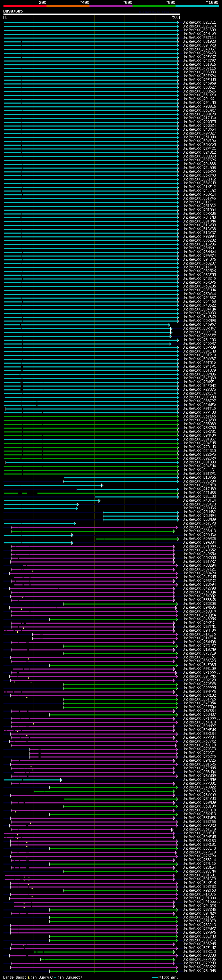This screenshot has height=980, width=222.
Task: Follow the UniRef100_O81928 label
Action: click(x=199, y=41)
